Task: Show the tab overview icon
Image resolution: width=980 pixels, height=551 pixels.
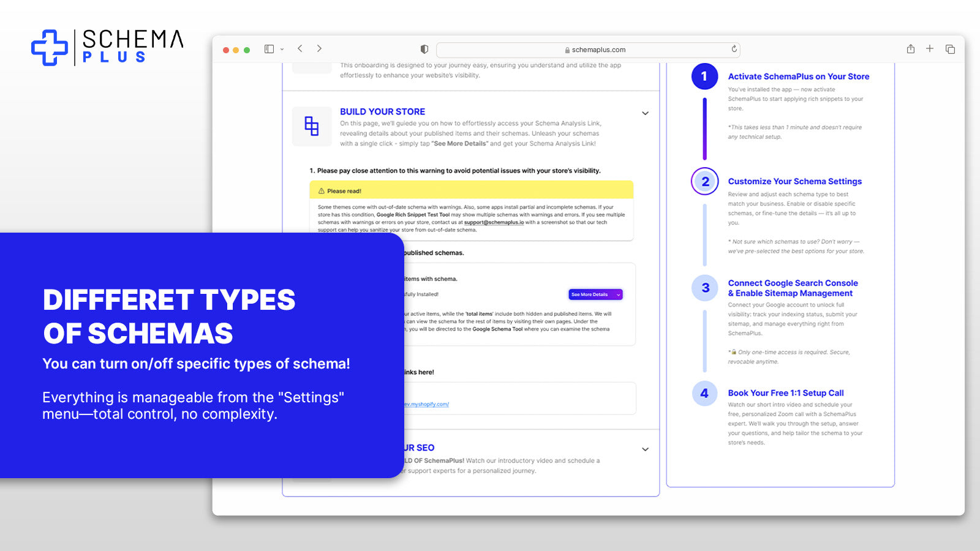Action: (x=950, y=49)
